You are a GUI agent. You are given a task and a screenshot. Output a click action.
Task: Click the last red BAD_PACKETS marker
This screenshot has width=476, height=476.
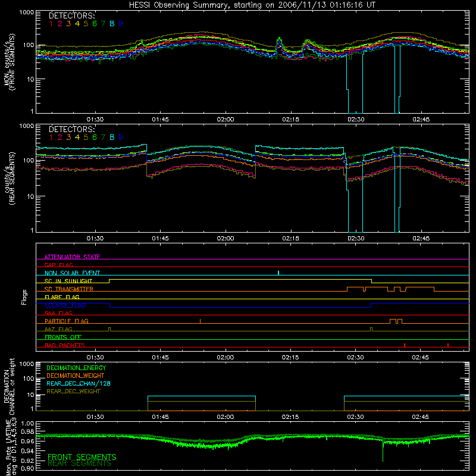[x=448, y=345]
